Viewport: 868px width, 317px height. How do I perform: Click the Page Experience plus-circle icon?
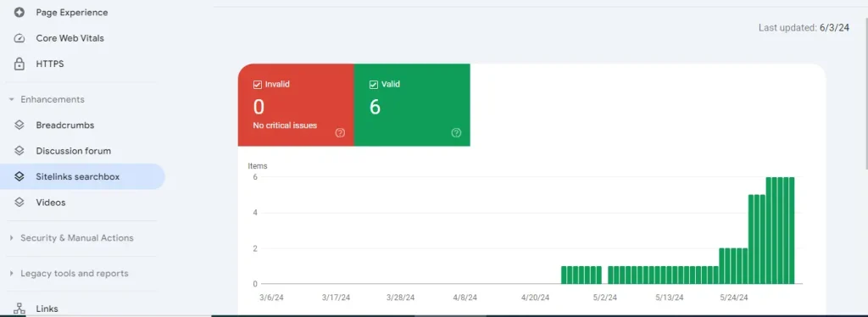coord(19,12)
